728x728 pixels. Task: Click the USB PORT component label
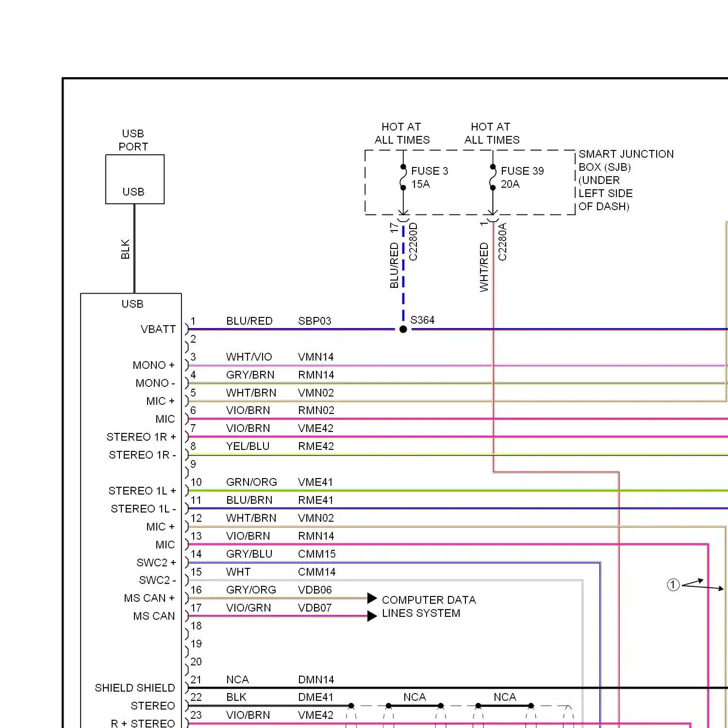coord(133,140)
